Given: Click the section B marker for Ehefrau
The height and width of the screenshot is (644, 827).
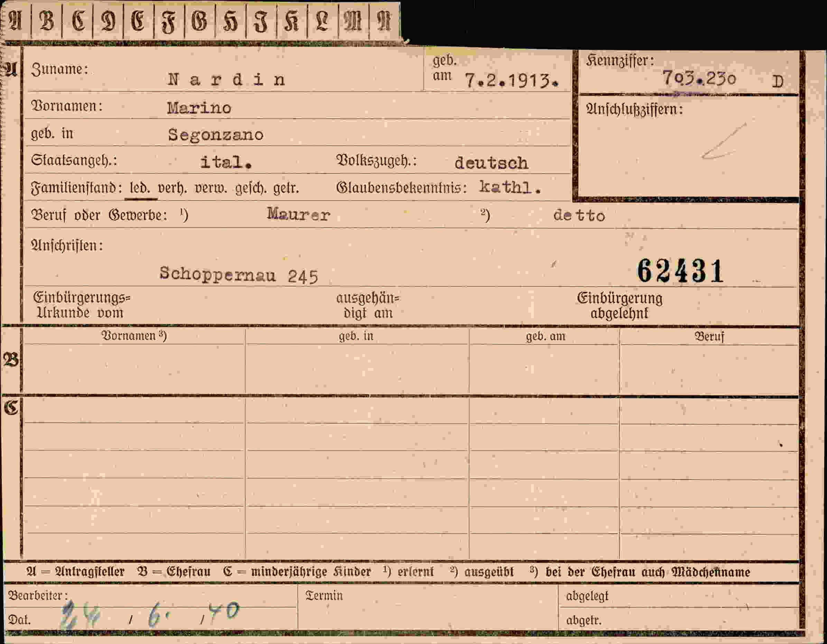Looking at the screenshot, I should [11, 359].
